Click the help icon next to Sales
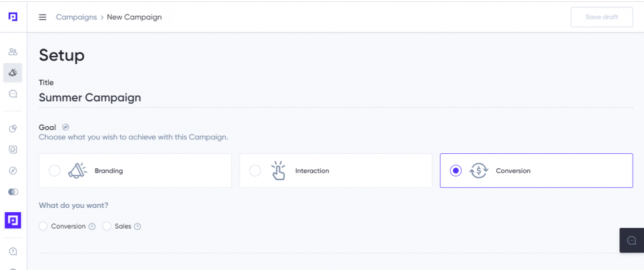 [x=138, y=227]
